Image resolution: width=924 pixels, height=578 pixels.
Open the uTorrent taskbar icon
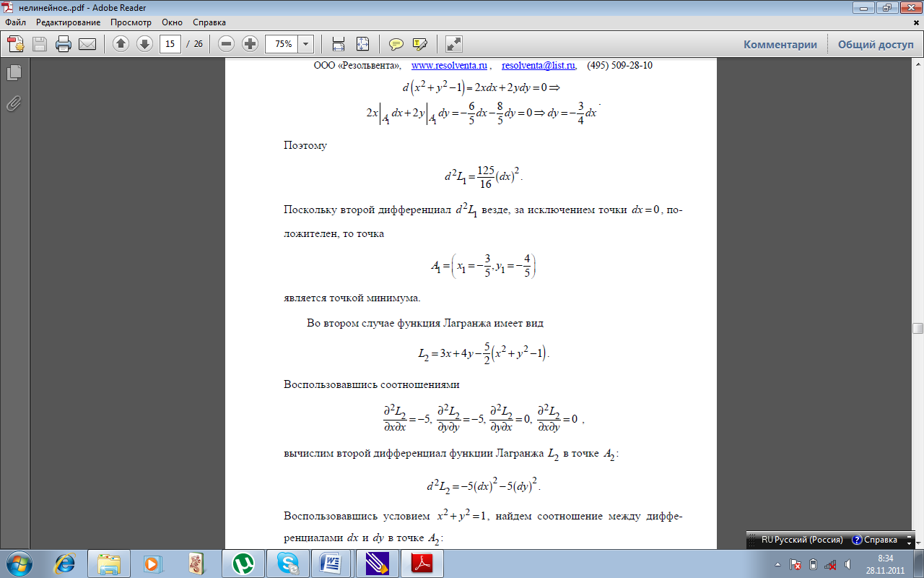pos(243,562)
